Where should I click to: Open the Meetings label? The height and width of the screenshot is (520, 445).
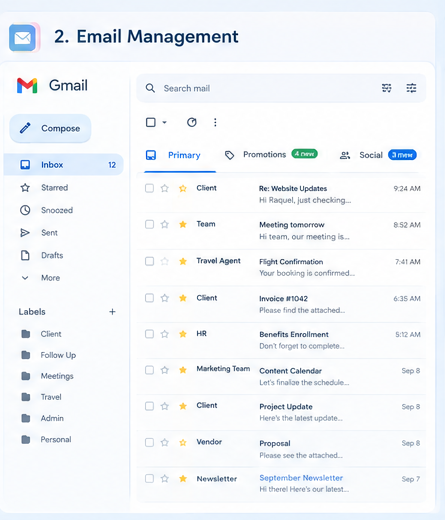[x=57, y=376]
